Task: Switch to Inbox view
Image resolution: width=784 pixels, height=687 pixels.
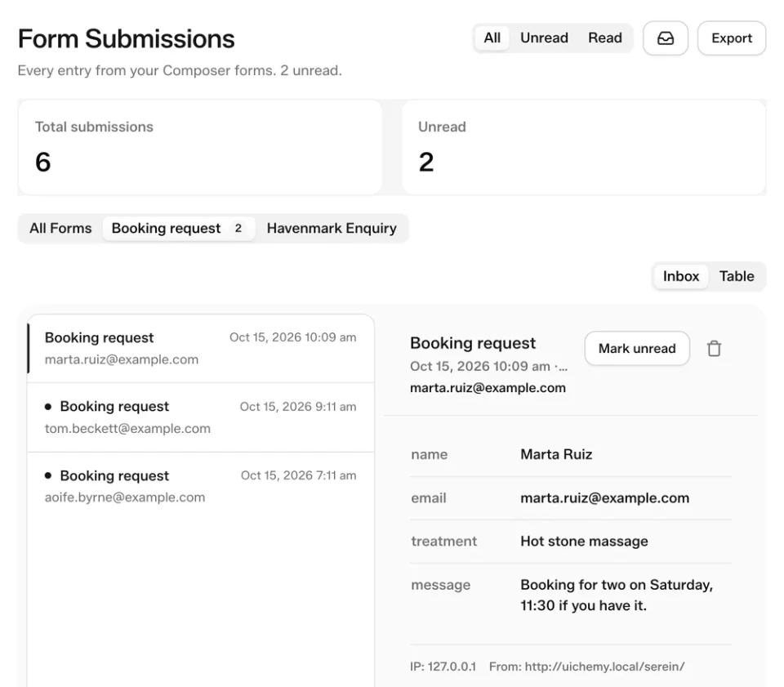Action: pyautogui.click(x=681, y=276)
